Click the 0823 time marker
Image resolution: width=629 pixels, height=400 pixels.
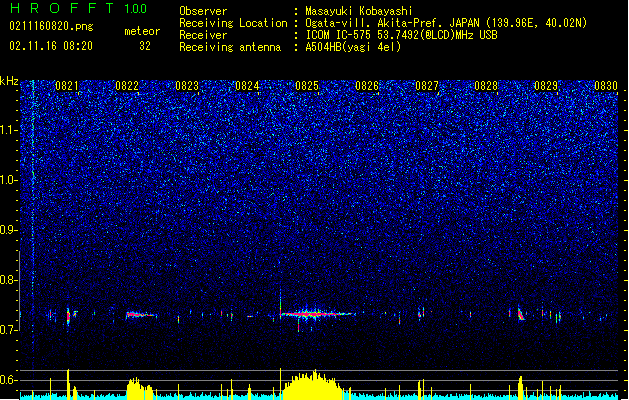[x=187, y=86]
